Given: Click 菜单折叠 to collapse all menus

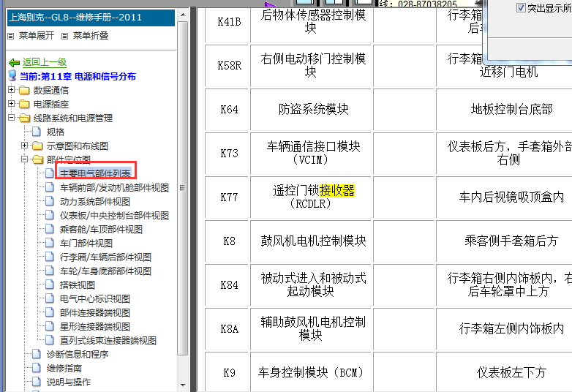Looking at the screenshot, I should [x=91, y=36].
